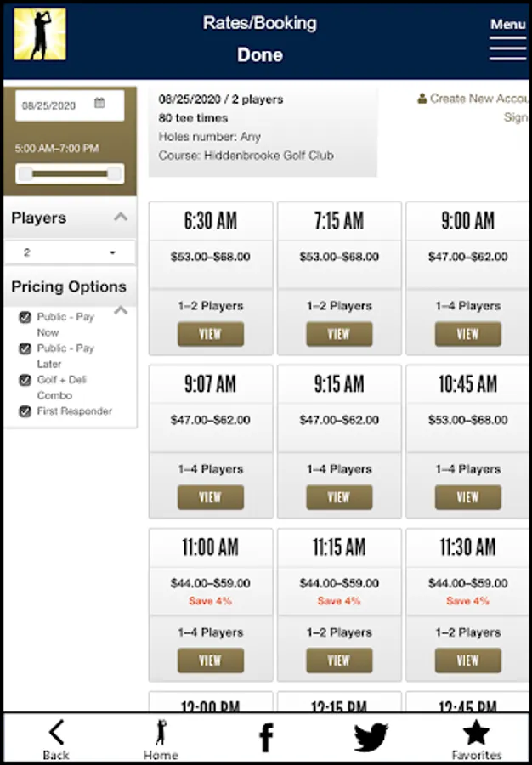This screenshot has height=765, width=532.
Task: Open the Facebook page icon
Action: (266, 737)
